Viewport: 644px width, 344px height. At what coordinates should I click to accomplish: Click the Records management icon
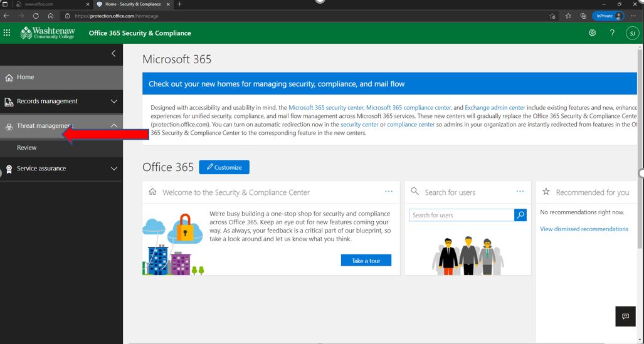pyautogui.click(x=9, y=102)
